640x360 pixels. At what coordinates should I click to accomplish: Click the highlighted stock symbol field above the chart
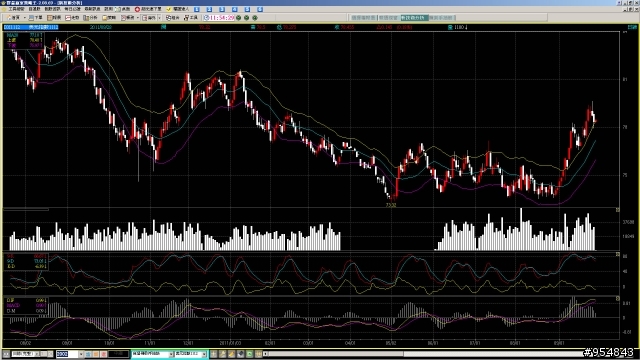(31, 27)
